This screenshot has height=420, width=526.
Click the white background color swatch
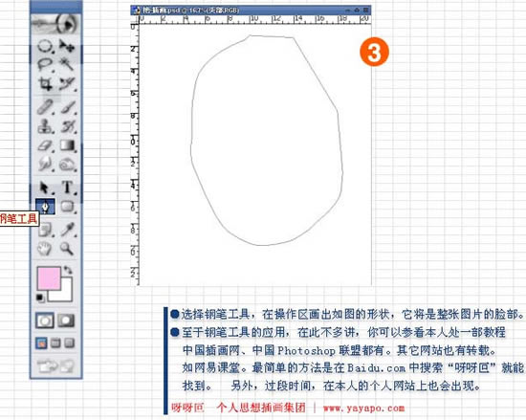[66, 295]
